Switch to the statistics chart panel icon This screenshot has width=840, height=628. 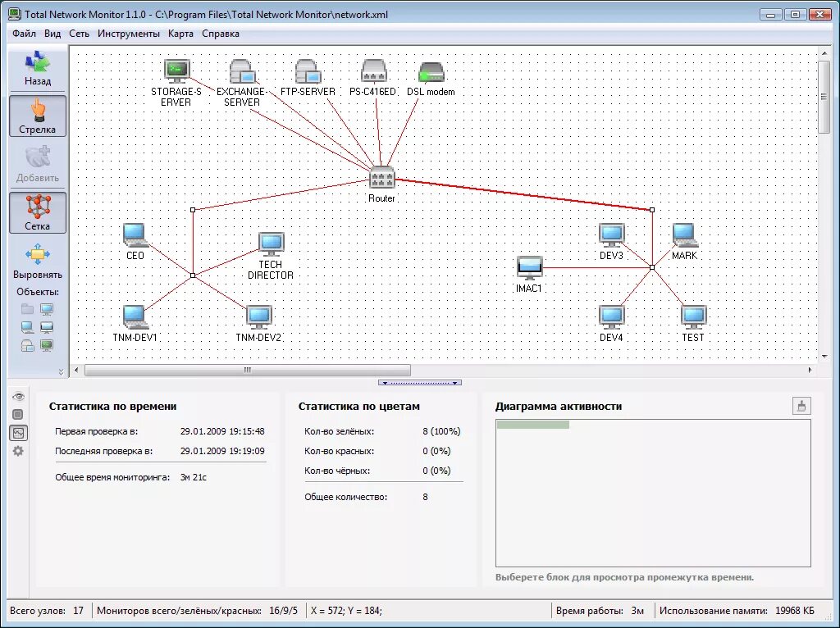pos(18,433)
